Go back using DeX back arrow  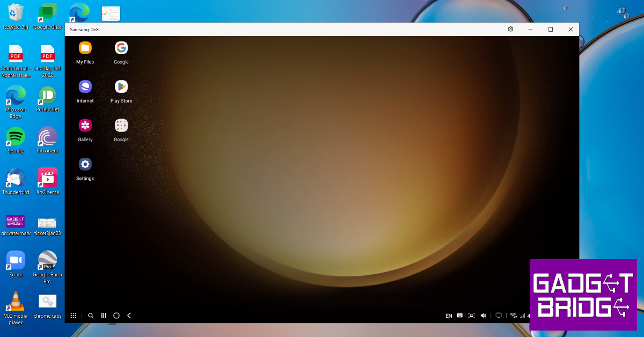point(129,316)
